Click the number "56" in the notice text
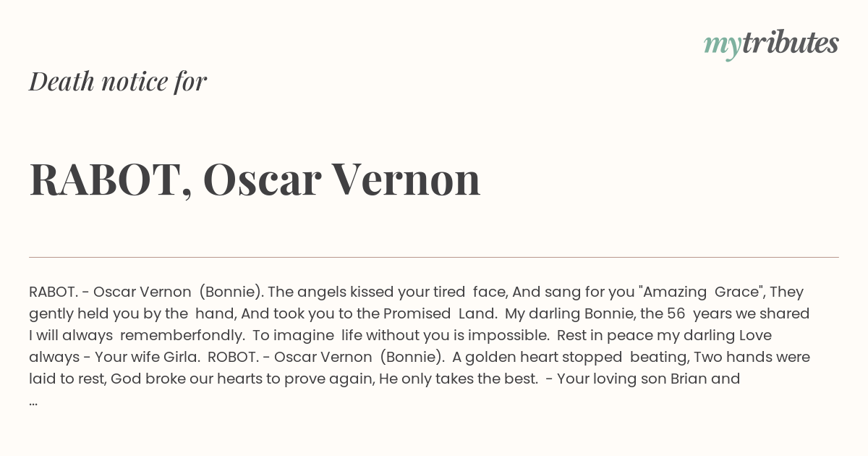868x456 pixels. 675,313
